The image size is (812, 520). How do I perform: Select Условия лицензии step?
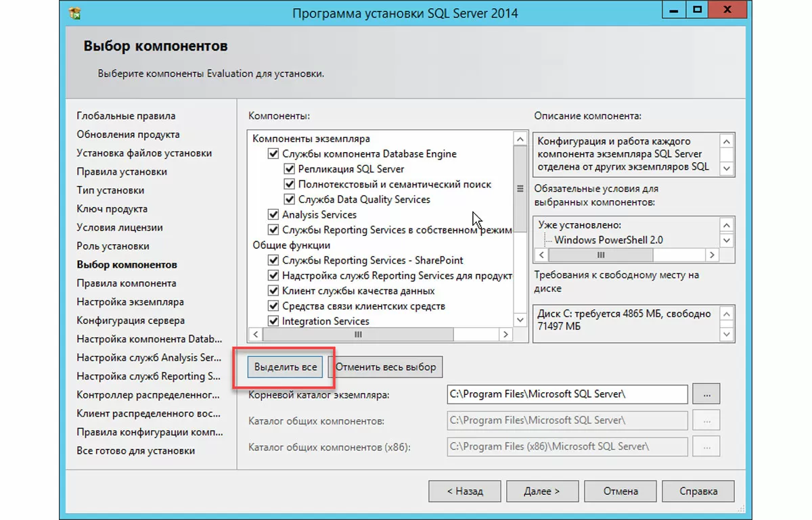point(120,227)
